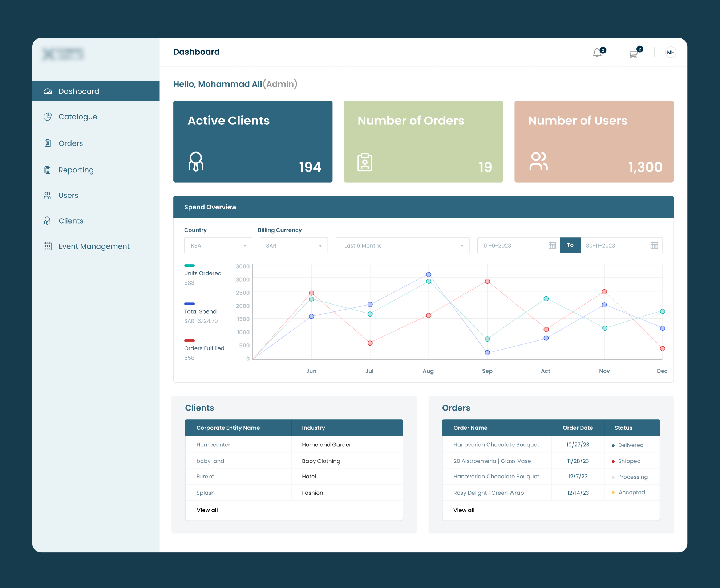Open the shopping cart icon
The height and width of the screenshot is (588, 720).
(x=633, y=53)
